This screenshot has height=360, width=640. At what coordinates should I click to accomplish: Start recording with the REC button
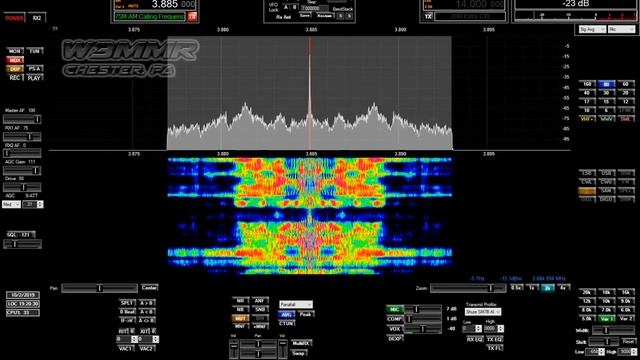[x=15, y=78]
